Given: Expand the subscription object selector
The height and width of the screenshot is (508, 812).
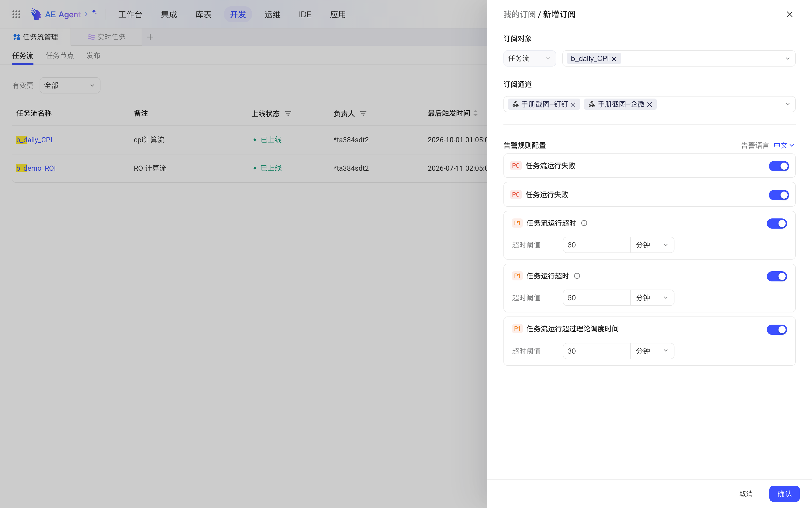Looking at the screenshot, I should pyautogui.click(x=787, y=58).
